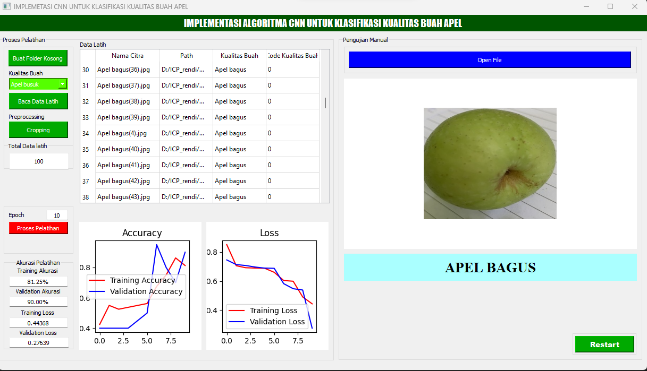The image size is (647, 371).
Task: Click the Nama Citra column header
Action: (x=127, y=56)
